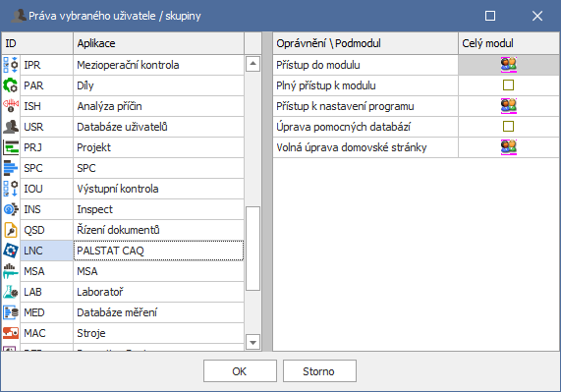The height and width of the screenshot is (392, 561).
Task: Click the MED Databáze měření icon
Action: (11, 312)
